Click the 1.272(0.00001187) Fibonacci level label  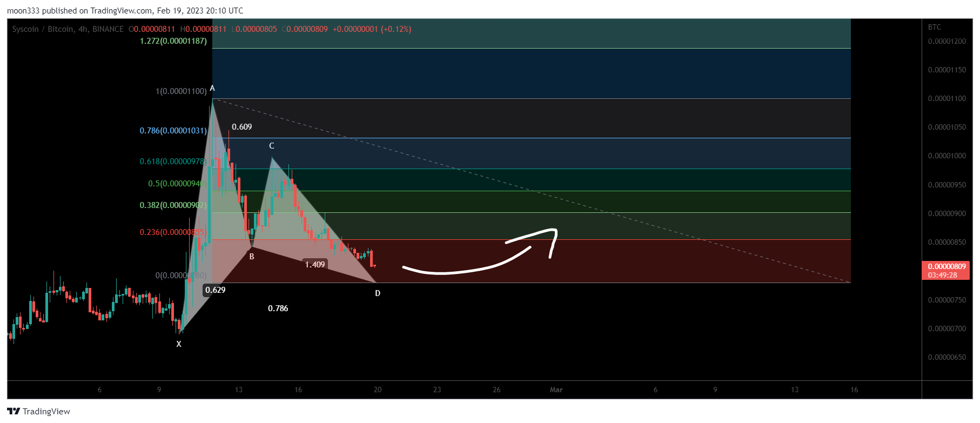pyautogui.click(x=173, y=41)
